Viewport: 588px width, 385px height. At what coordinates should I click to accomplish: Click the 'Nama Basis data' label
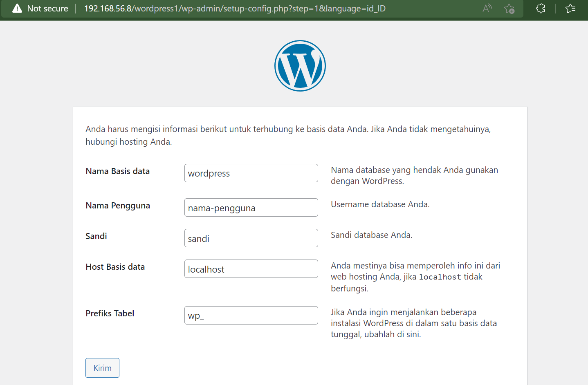118,171
